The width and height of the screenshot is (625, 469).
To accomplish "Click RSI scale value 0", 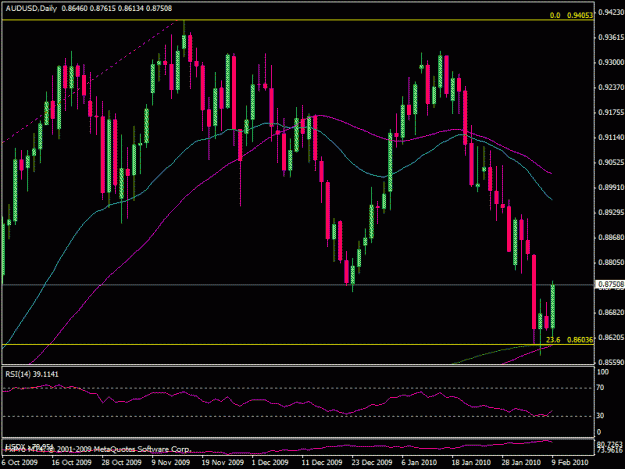I will pyautogui.click(x=599, y=432).
